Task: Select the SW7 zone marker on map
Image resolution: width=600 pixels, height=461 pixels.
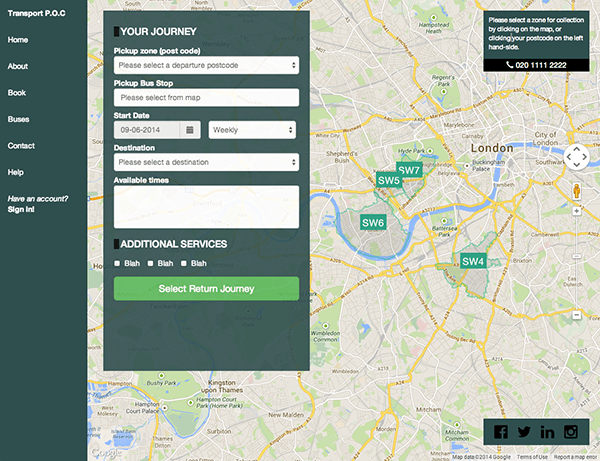Action: pyautogui.click(x=409, y=170)
